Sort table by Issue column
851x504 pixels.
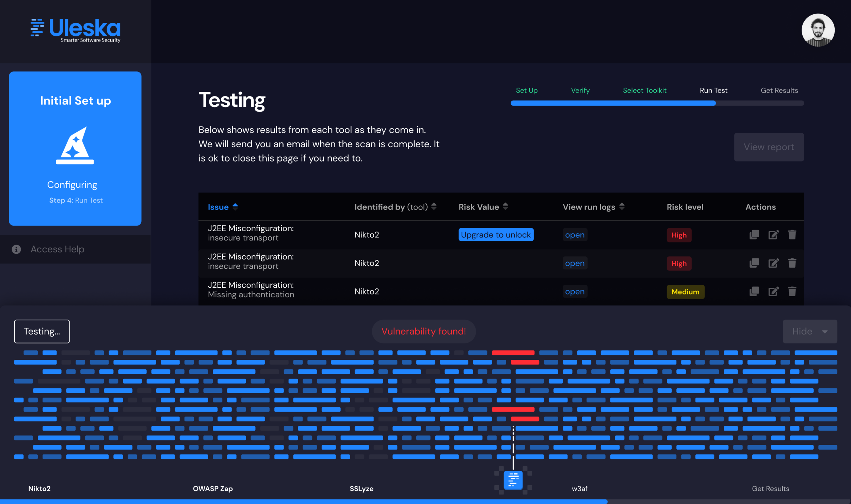(x=223, y=207)
